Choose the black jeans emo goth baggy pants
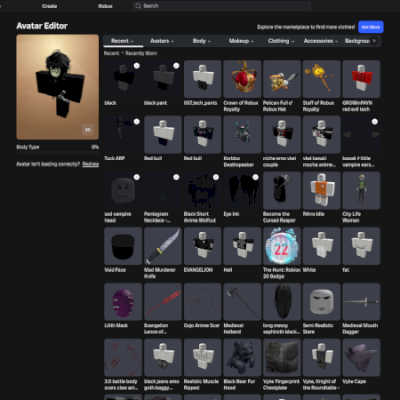Screen dimensions: 400x400 pyautogui.click(x=163, y=358)
